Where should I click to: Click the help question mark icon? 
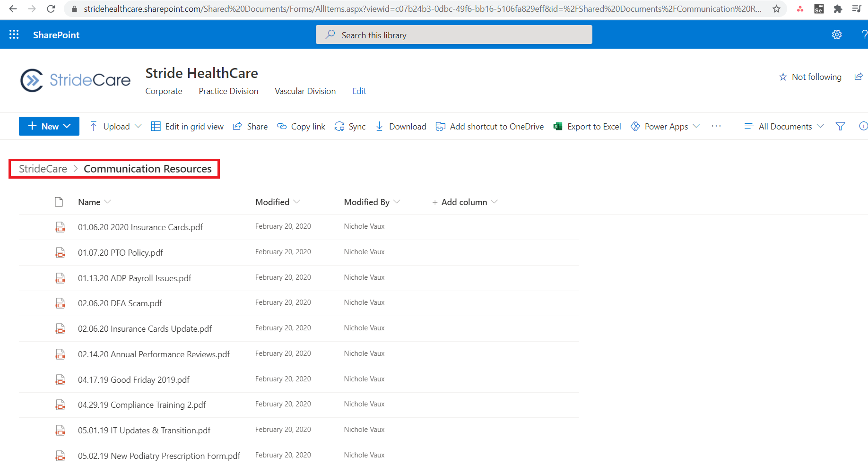pyautogui.click(x=864, y=34)
